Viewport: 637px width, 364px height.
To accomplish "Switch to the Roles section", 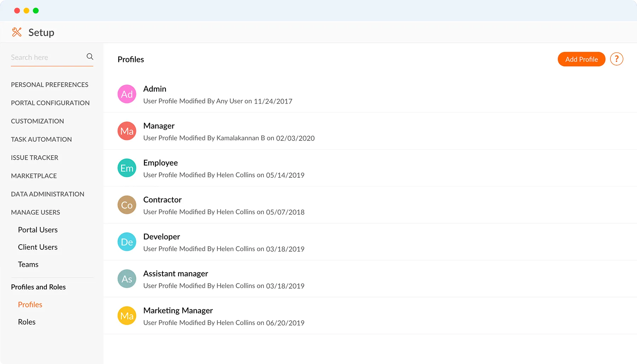I will pyautogui.click(x=27, y=322).
